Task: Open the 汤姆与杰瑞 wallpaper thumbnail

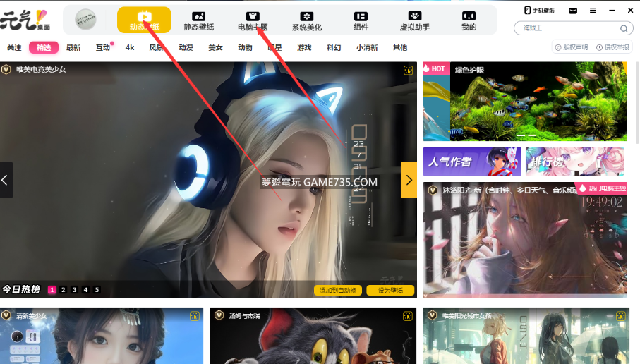Action: (312, 339)
